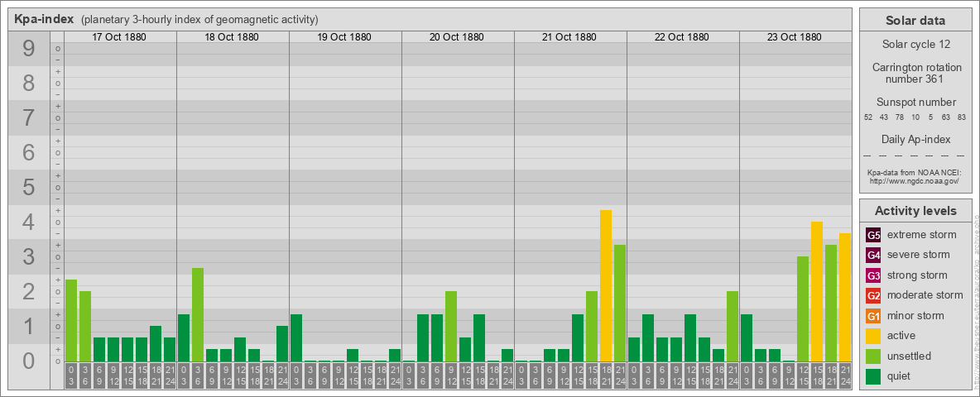This screenshot has height=397, width=980.
Task: Click the 19 Oct 1880 date header
Action: [x=344, y=37]
